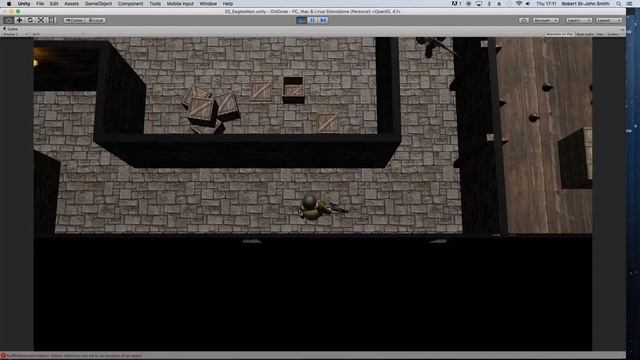Click the Adobe icon in menu bar
The height and width of the screenshot is (360, 640).
[x=456, y=4]
